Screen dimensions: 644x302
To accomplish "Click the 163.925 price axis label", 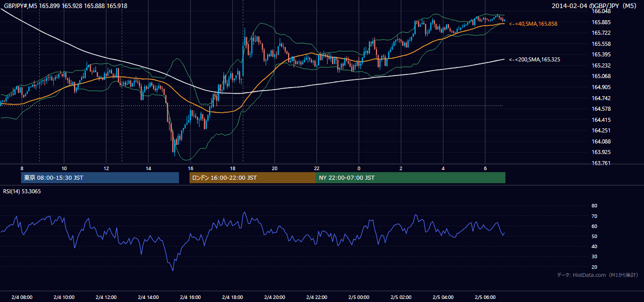I will point(601,152).
